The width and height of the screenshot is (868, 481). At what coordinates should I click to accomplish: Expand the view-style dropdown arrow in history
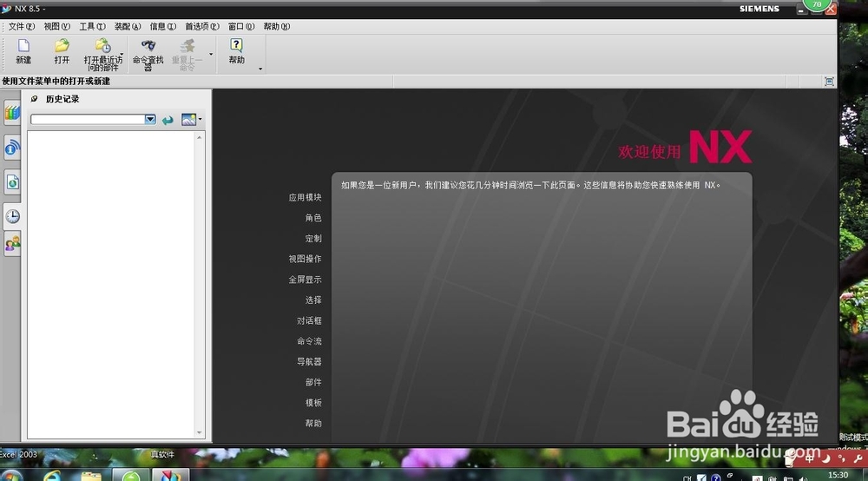click(x=200, y=119)
